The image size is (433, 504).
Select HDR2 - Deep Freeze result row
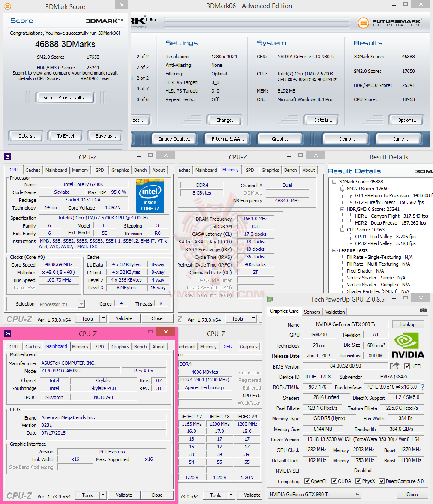(x=390, y=223)
